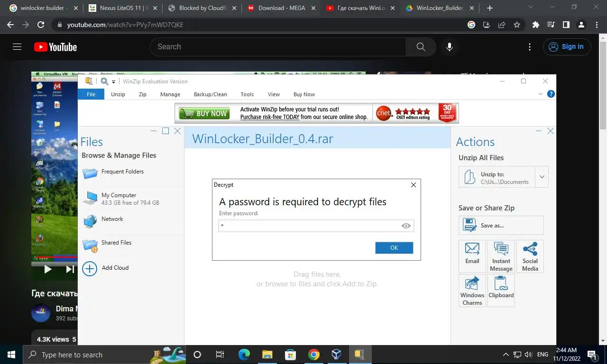Click Unzip to Documents button
This screenshot has width=607, height=364.
(497, 178)
